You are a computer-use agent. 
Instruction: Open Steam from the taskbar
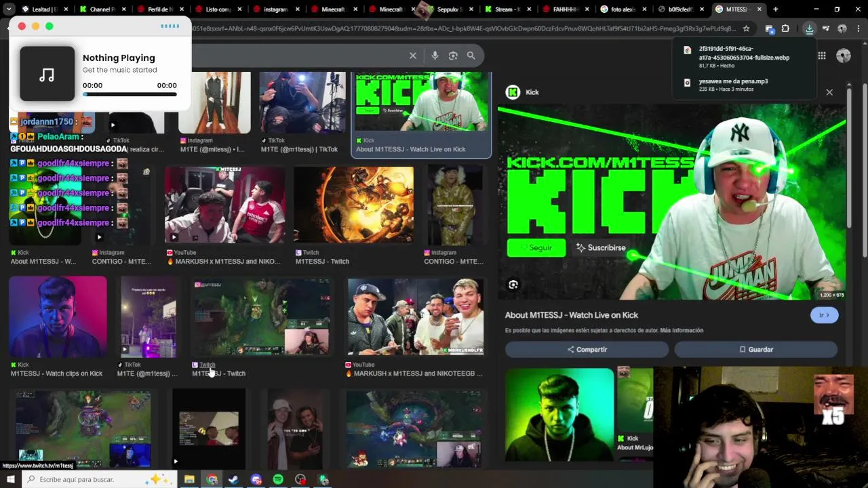click(x=233, y=479)
